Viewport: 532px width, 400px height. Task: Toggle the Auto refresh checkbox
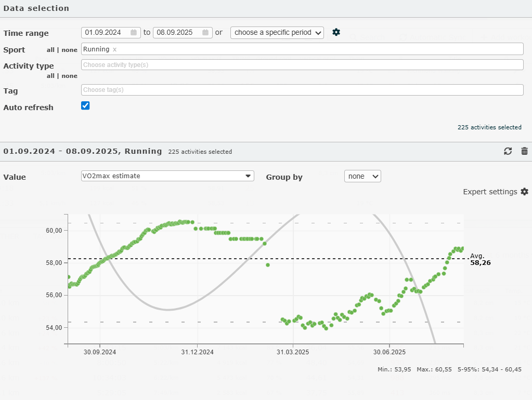86,106
